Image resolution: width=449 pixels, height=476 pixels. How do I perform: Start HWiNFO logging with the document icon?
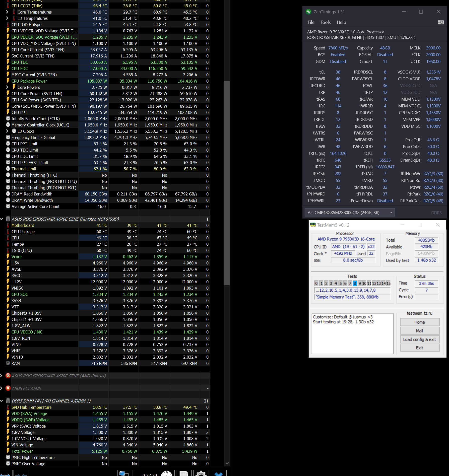pyautogui.click(x=184, y=473)
